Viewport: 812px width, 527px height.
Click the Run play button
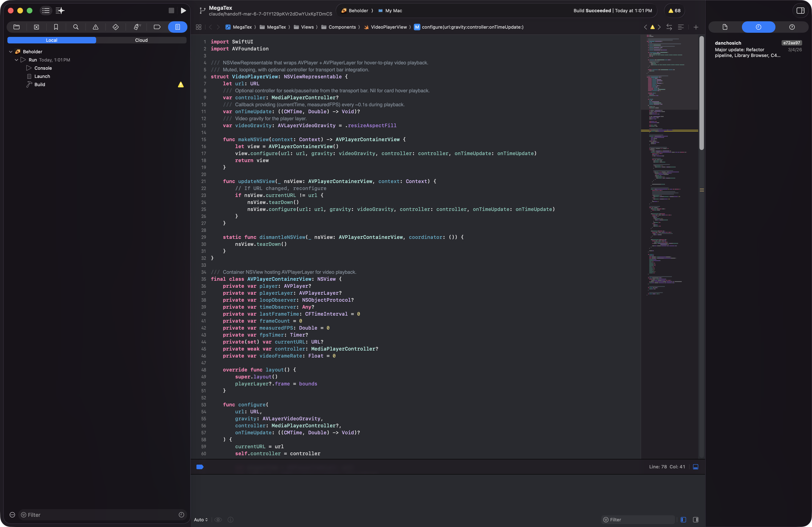tap(183, 11)
